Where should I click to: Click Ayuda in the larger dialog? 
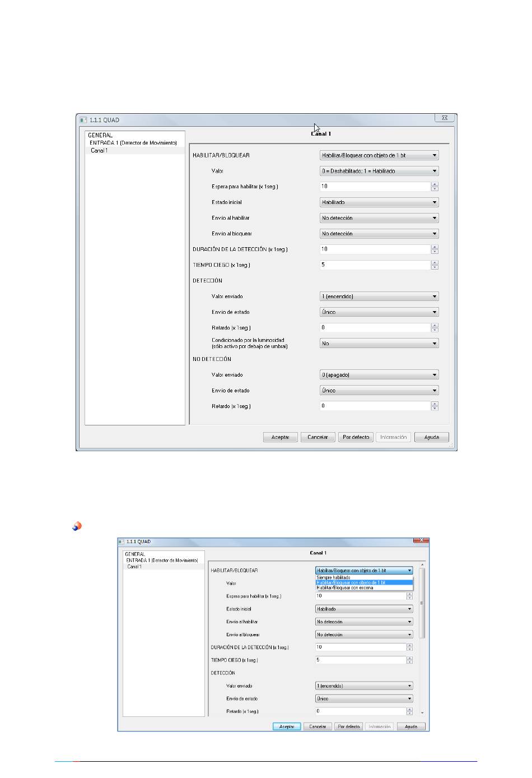tap(432, 437)
